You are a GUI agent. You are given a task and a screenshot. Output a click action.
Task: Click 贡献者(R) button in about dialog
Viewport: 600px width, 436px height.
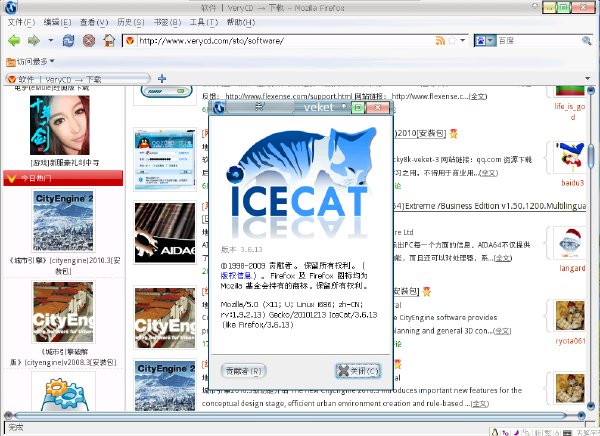(243, 371)
